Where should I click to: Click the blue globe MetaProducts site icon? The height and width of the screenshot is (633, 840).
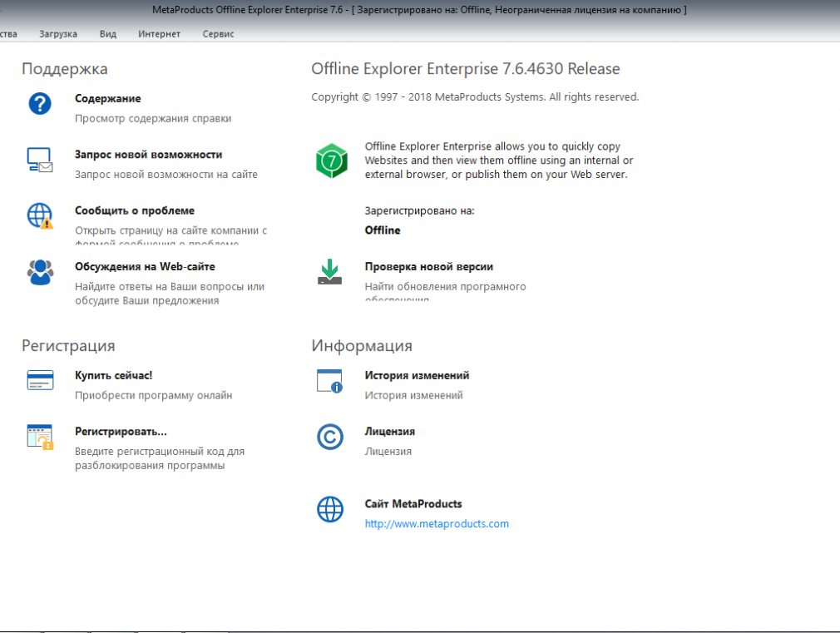330,509
